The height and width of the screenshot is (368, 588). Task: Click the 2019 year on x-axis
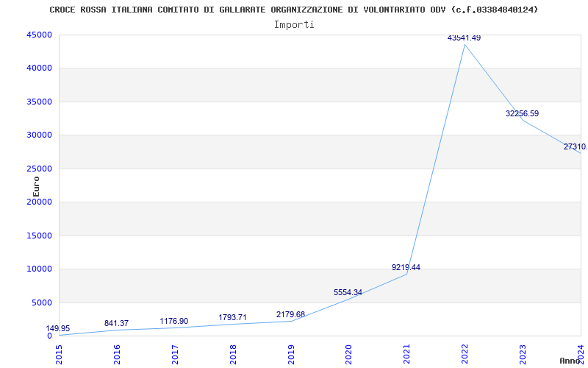(x=291, y=355)
